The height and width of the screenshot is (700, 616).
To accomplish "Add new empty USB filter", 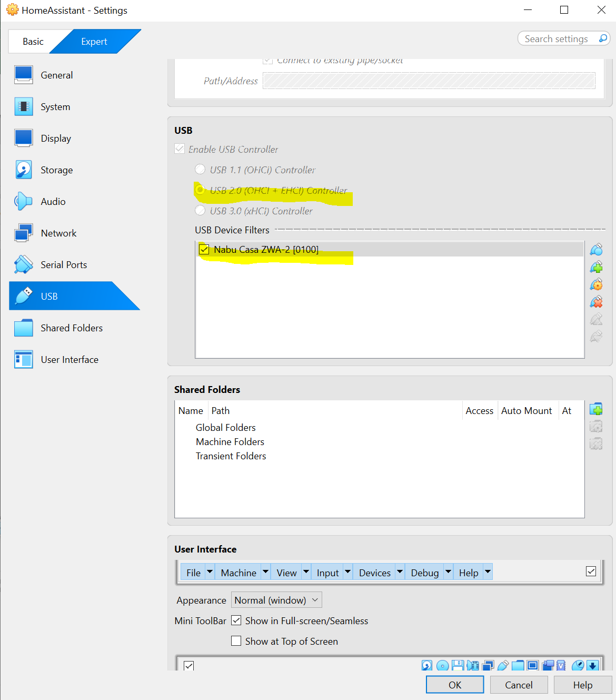I will [x=596, y=250].
